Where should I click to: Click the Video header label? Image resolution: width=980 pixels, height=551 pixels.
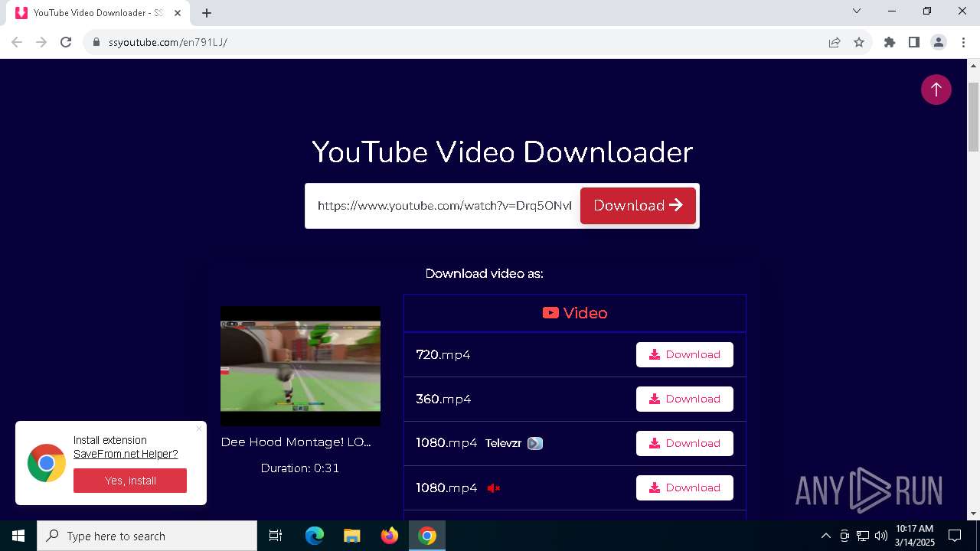(575, 313)
